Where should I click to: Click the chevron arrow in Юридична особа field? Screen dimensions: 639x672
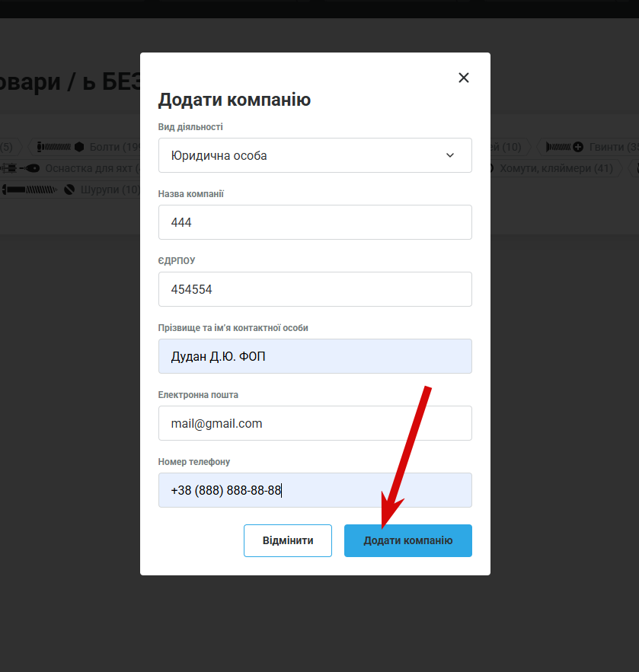pyautogui.click(x=450, y=155)
